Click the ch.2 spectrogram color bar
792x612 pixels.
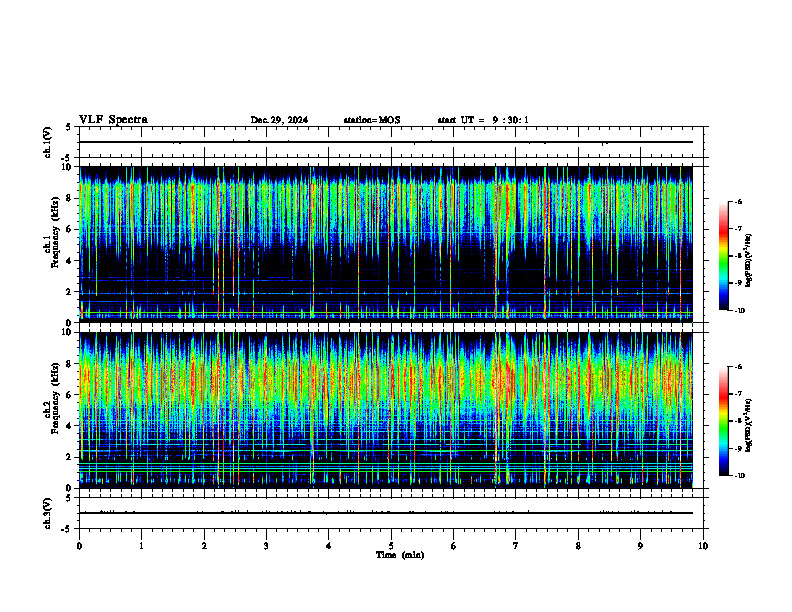[724, 421]
